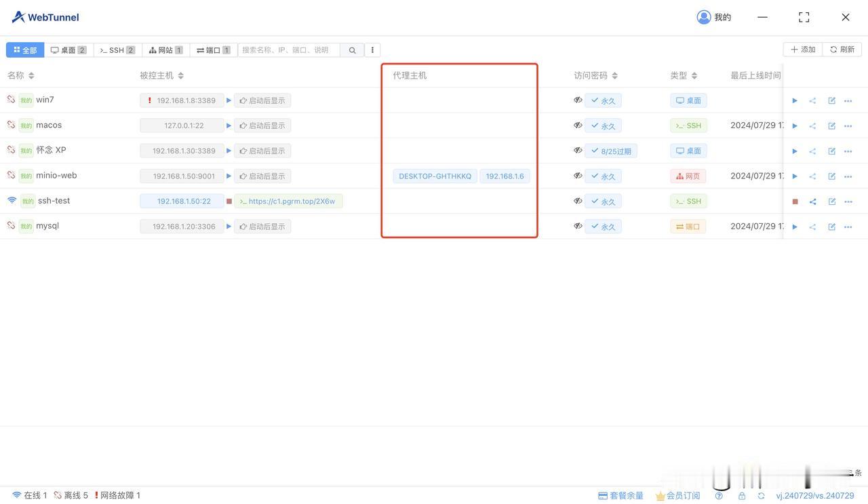
Task: Edit the ssh-test tunnel entry
Action: tap(831, 201)
